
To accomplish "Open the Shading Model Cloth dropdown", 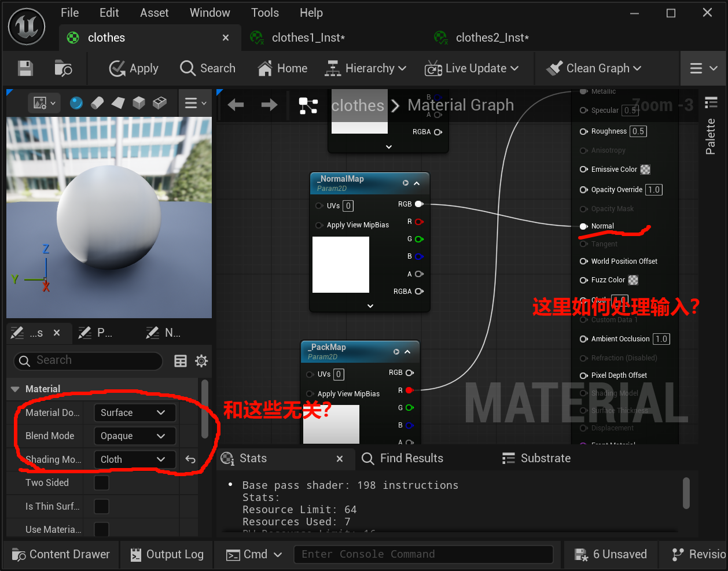I will click(134, 459).
